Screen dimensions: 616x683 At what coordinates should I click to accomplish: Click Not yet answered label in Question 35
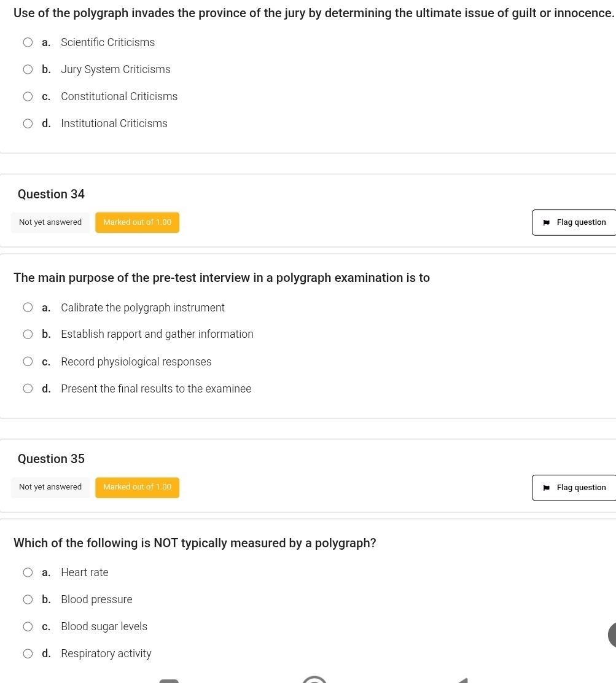(50, 488)
